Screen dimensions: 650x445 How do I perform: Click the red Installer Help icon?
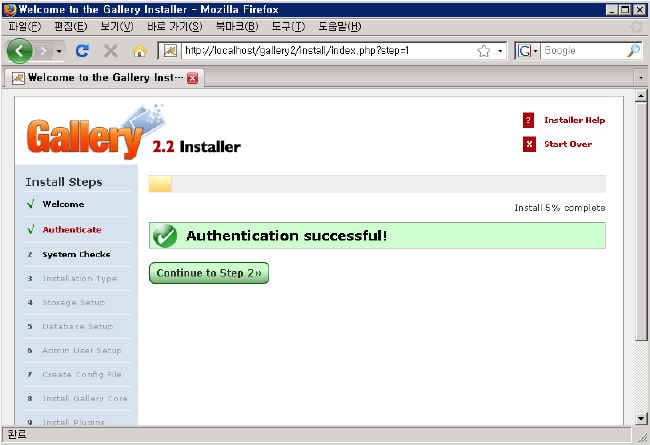(529, 120)
